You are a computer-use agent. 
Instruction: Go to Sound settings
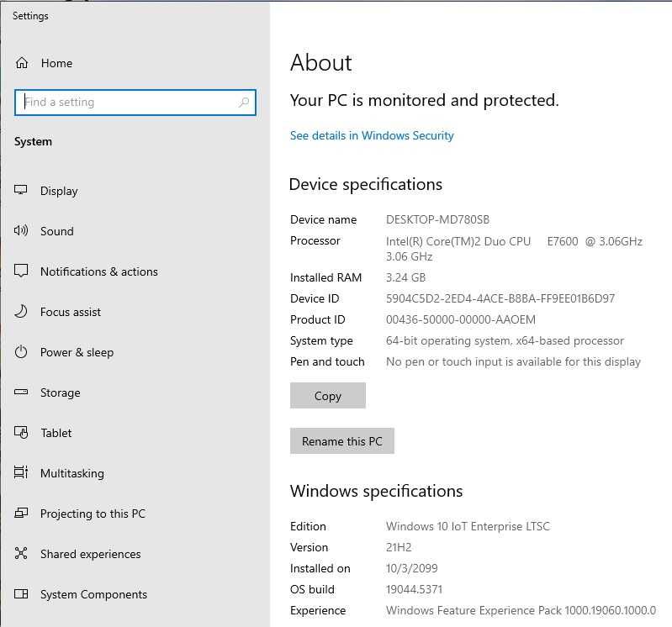point(57,231)
